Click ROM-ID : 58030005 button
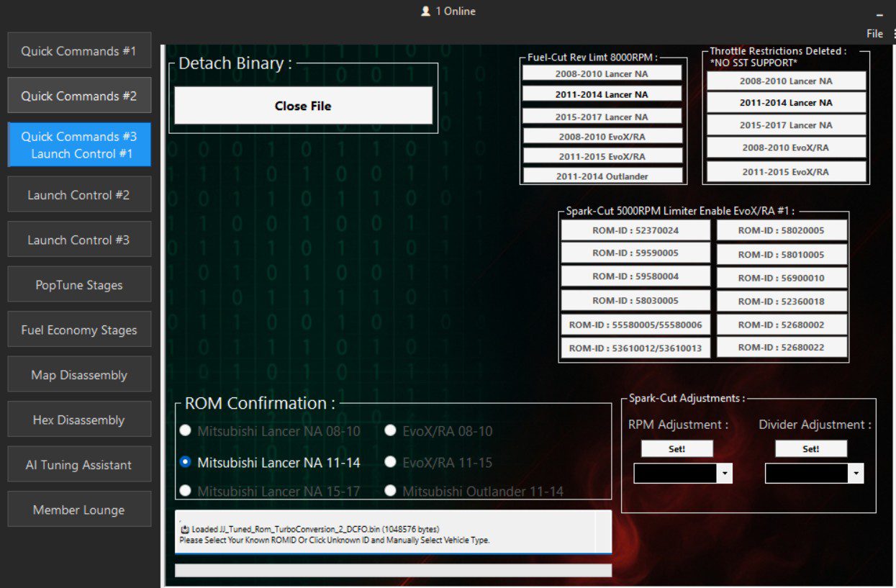 (635, 300)
